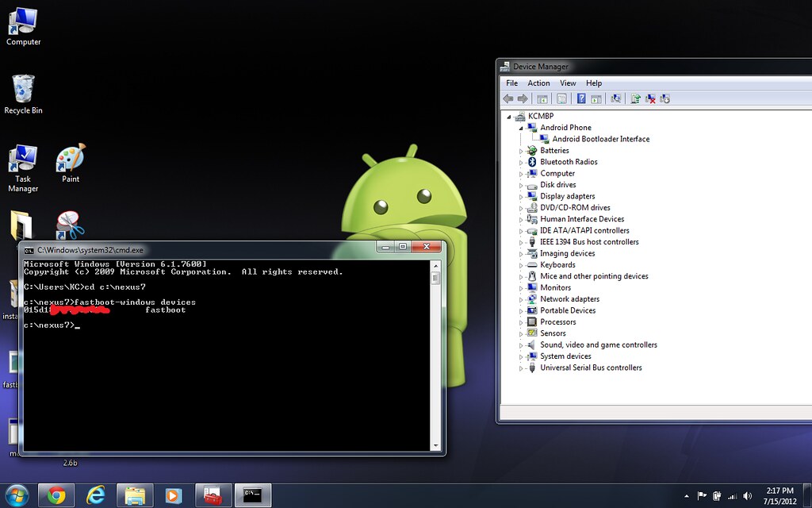Expand the Network adapters node

point(521,299)
